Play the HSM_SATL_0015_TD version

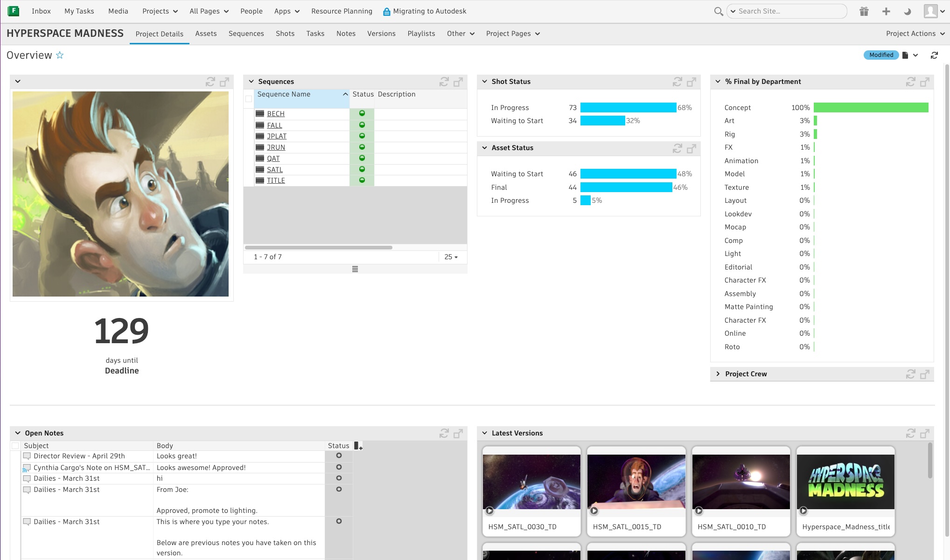(x=594, y=511)
